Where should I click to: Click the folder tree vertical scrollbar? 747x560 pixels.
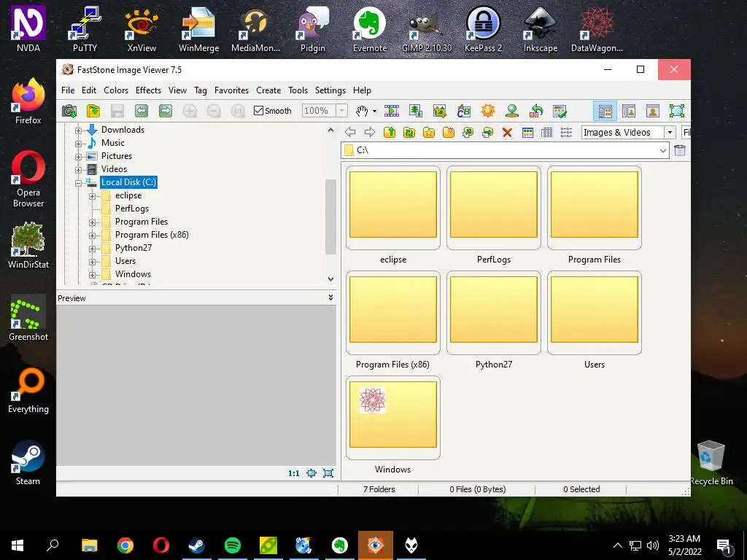[x=330, y=217]
